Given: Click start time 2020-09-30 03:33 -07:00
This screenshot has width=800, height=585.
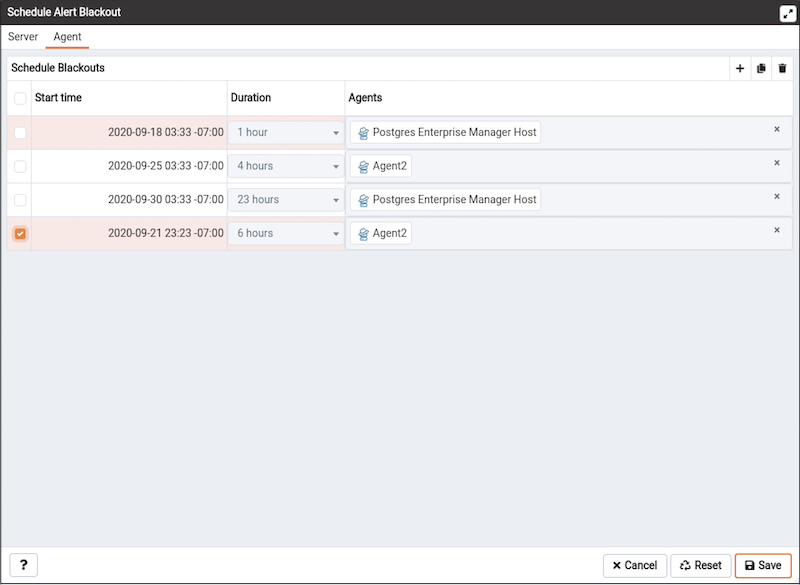Looking at the screenshot, I should 165,199.
